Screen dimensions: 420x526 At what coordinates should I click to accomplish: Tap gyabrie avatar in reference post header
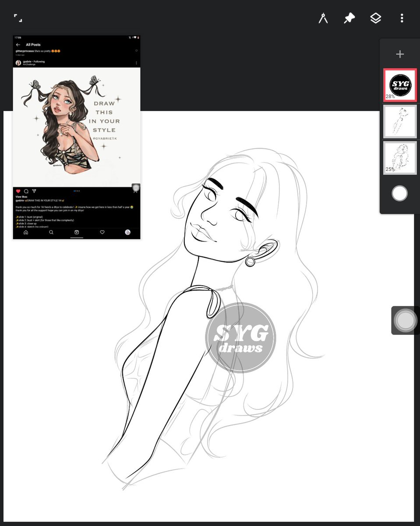point(18,63)
